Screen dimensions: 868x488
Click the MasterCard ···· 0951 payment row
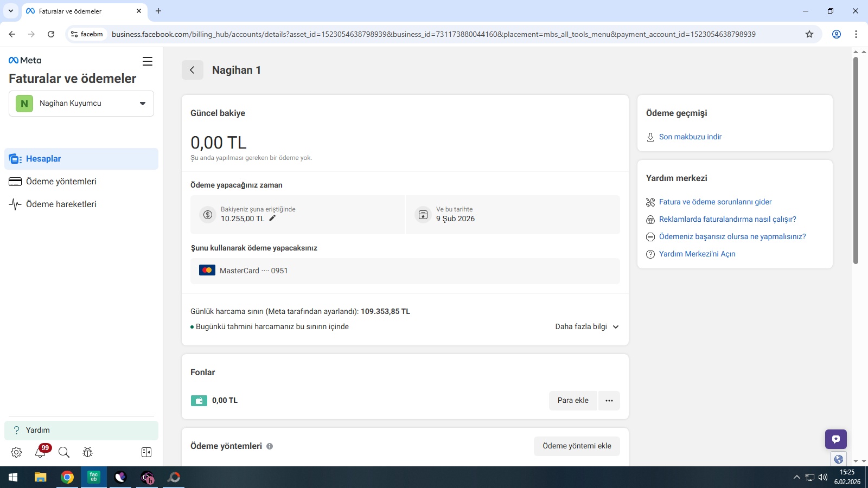pos(405,271)
